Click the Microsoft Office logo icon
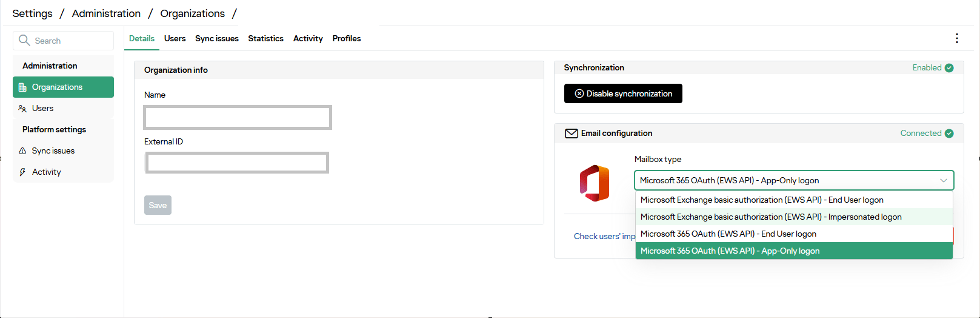The image size is (980, 318). tap(594, 183)
